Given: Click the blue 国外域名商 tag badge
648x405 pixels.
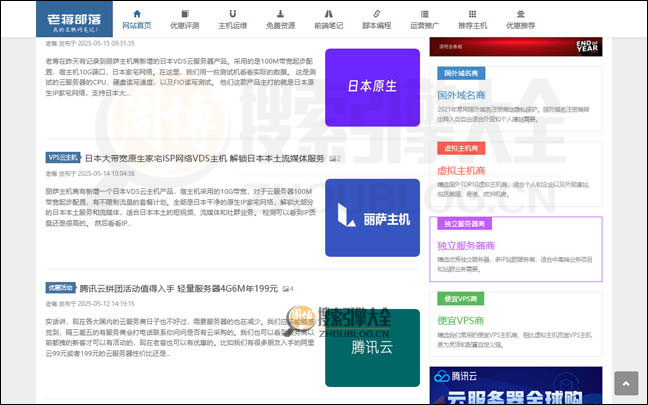Looking at the screenshot, I should 461,73.
